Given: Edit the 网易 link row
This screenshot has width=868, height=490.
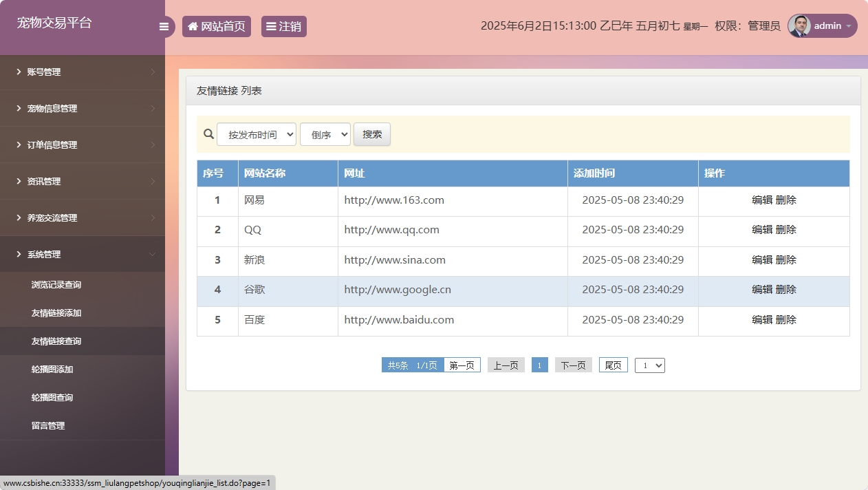Looking at the screenshot, I should point(762,200).
